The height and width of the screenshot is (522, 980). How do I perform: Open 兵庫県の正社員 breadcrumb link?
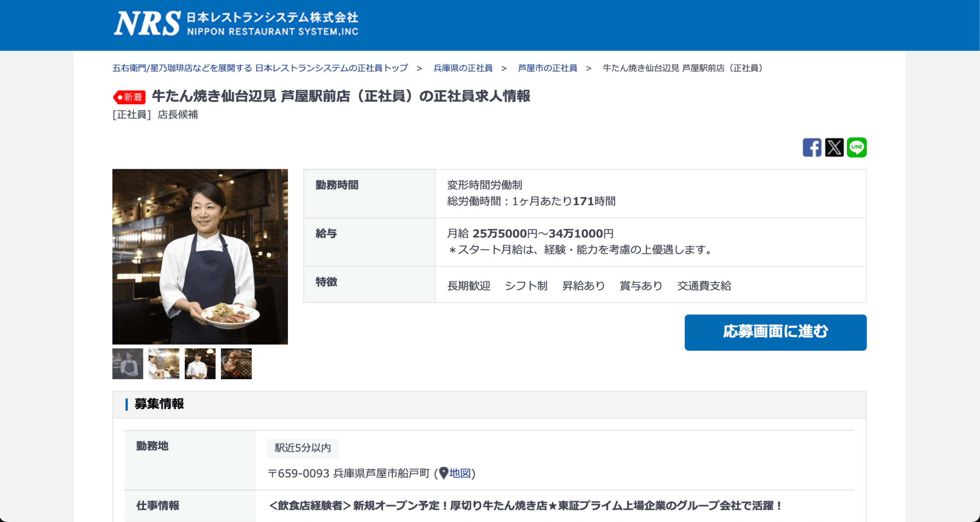(x=463, y=68)
